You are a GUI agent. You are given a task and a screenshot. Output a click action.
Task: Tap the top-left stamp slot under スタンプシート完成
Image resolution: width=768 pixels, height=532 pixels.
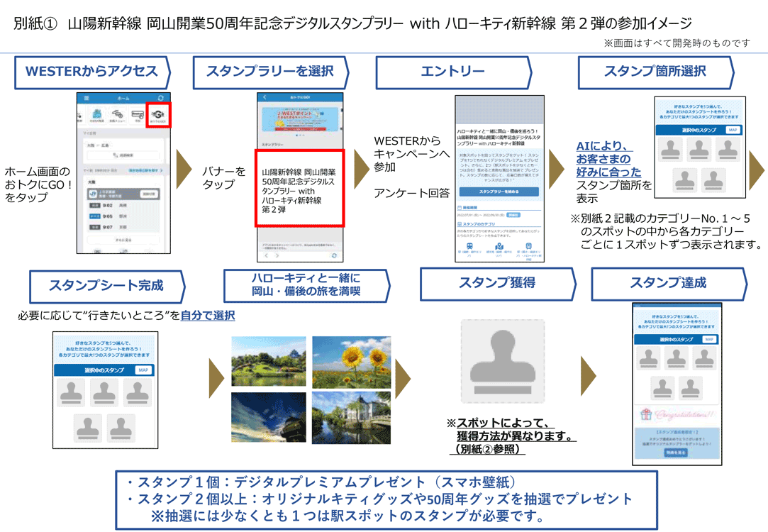(71, 392)
